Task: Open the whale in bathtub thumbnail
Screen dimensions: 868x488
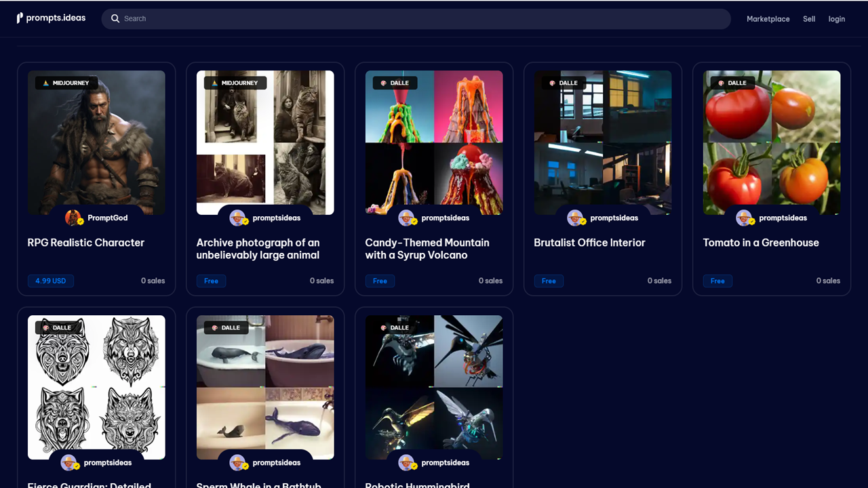Action: coord(265,387)
